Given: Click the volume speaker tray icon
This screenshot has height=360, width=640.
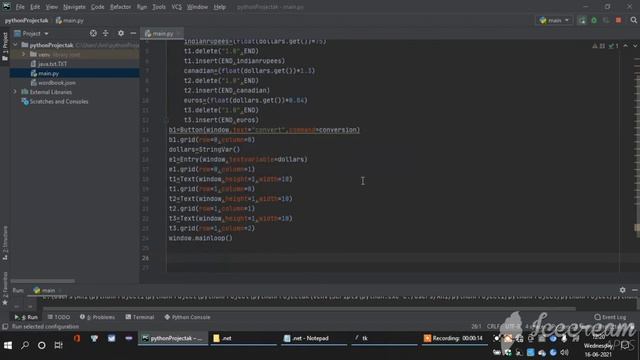Looking at the screenshot, I should (x=565, y=352).
